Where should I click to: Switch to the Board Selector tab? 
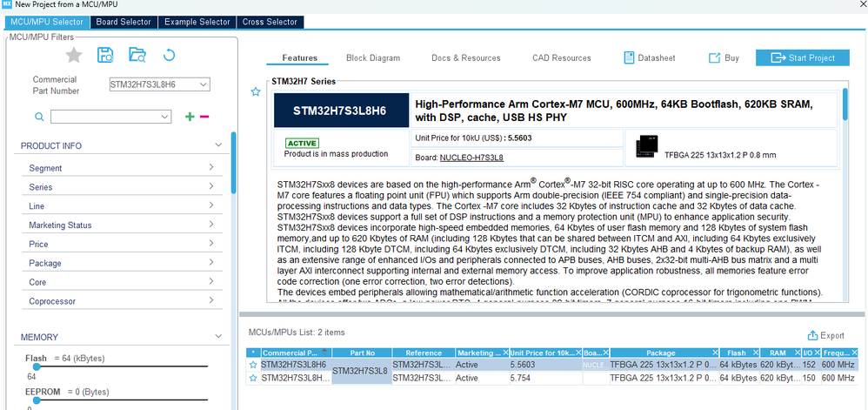(124, 22)
